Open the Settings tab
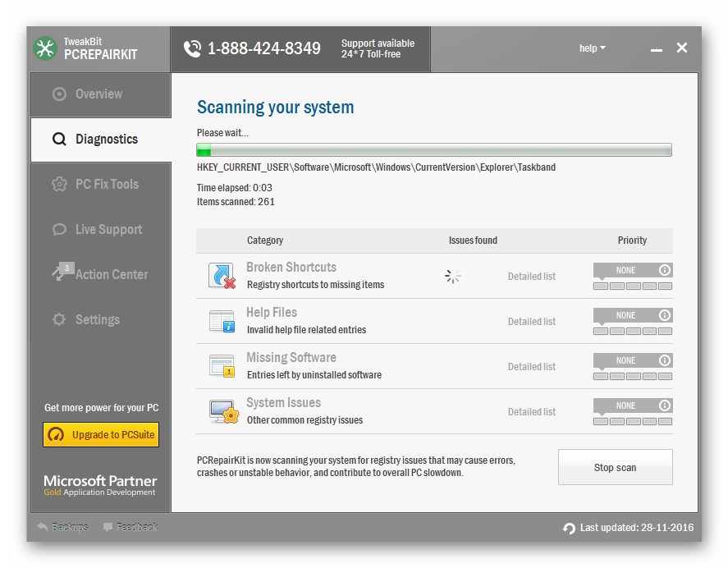 [x=101, y=319]
